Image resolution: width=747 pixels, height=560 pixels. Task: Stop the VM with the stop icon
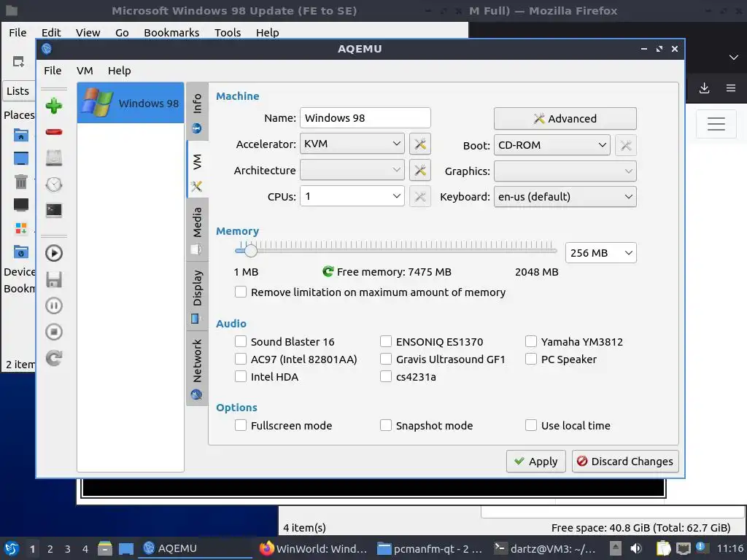pyautogui.click(x=54, y=332)
